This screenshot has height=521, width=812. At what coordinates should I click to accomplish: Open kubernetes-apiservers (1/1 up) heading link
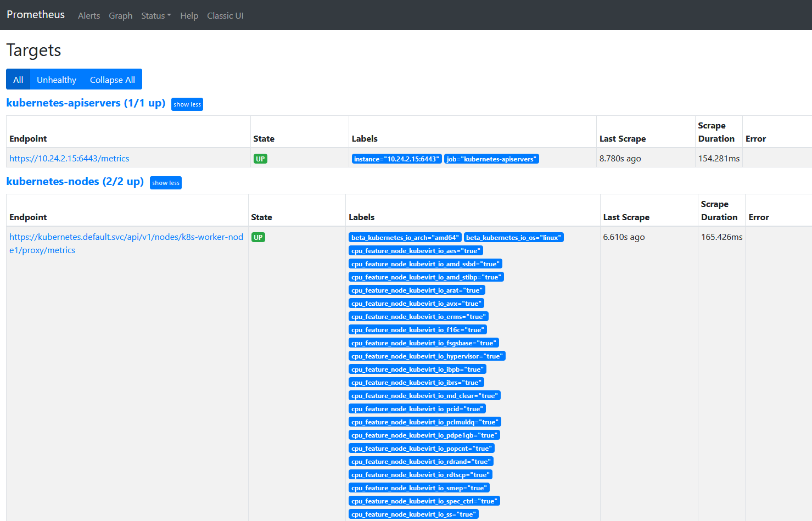pyautogui.click(x=86, y=103)
